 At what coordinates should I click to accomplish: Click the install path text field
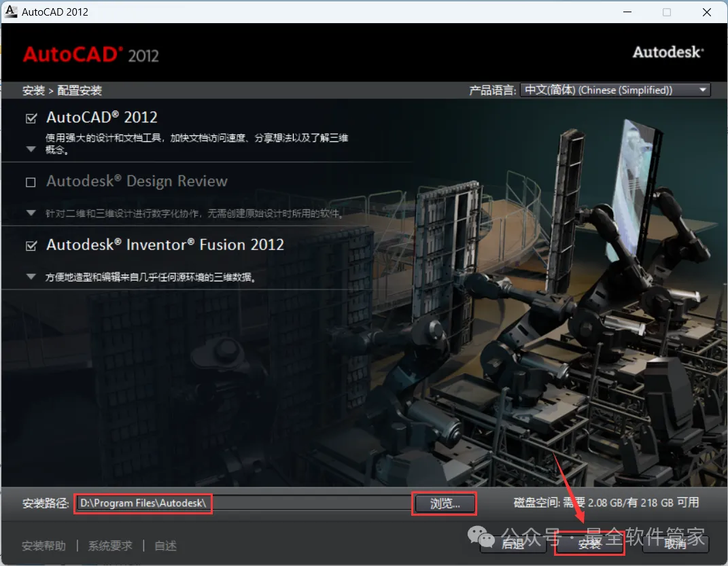244,503
